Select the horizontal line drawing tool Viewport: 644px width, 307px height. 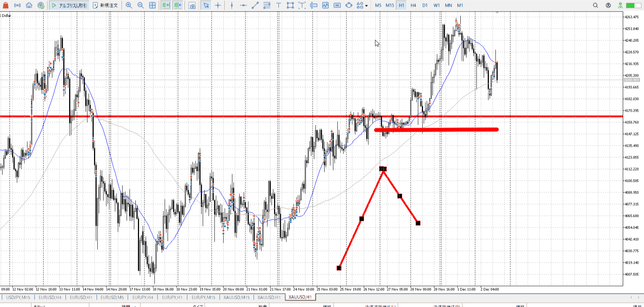243,5
